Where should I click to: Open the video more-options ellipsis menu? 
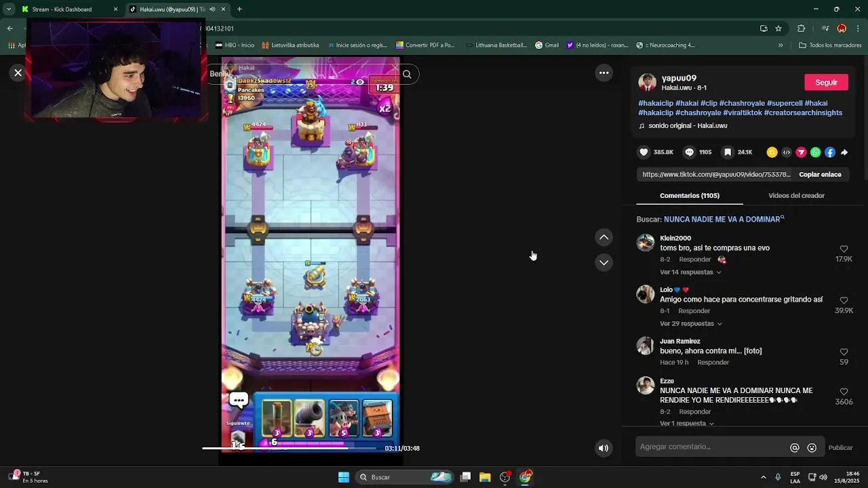[x=604, y=73]
